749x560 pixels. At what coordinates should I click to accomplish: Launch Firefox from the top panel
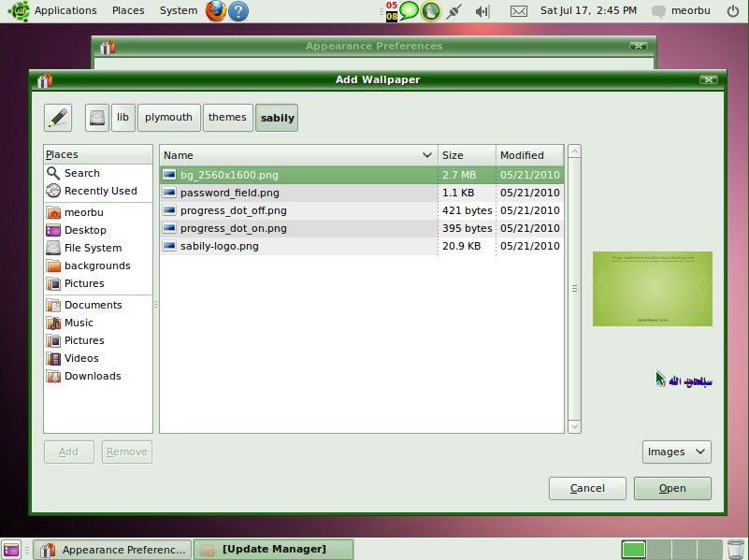tap(215, 11)
